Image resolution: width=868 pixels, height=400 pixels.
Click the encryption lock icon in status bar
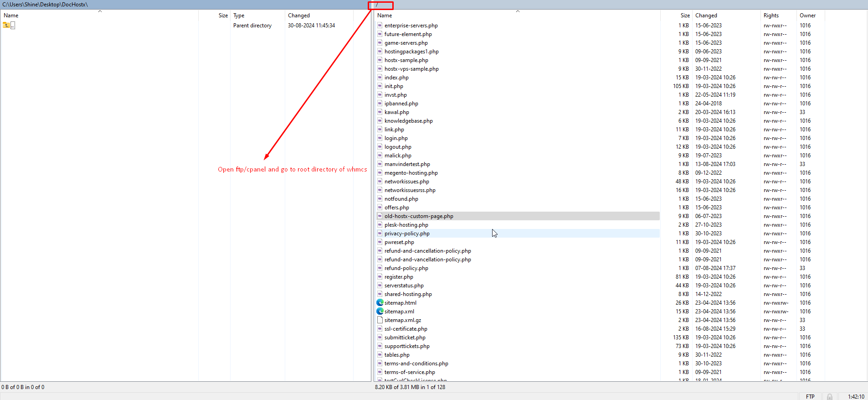pyautogui.click(x=830, y=397)
